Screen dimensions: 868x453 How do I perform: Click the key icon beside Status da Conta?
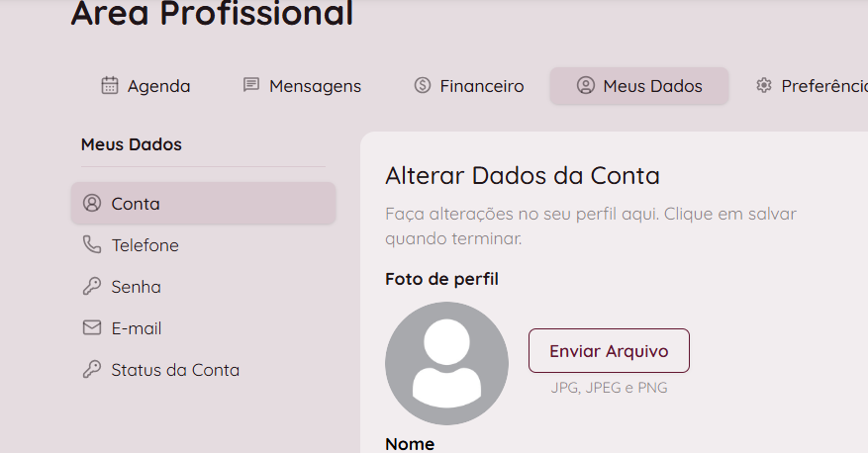click(x=92, y=370)
